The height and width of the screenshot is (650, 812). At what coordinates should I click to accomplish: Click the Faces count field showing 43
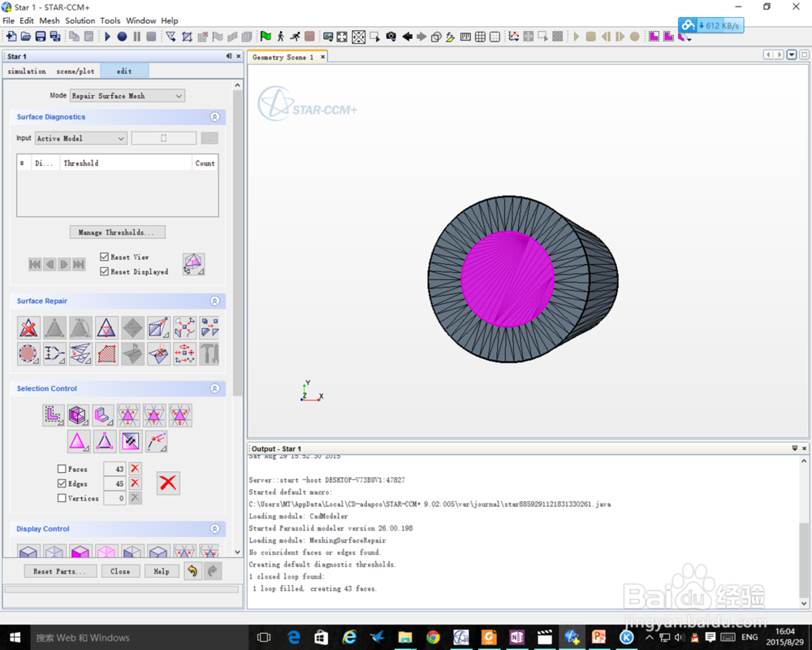click(x=115, y=469)
